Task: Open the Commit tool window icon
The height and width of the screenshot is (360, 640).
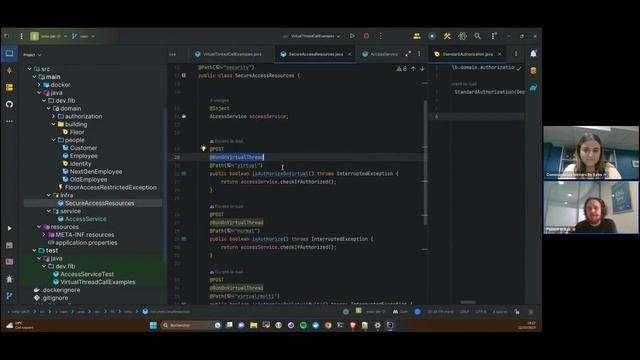Action: click(9, 71)
